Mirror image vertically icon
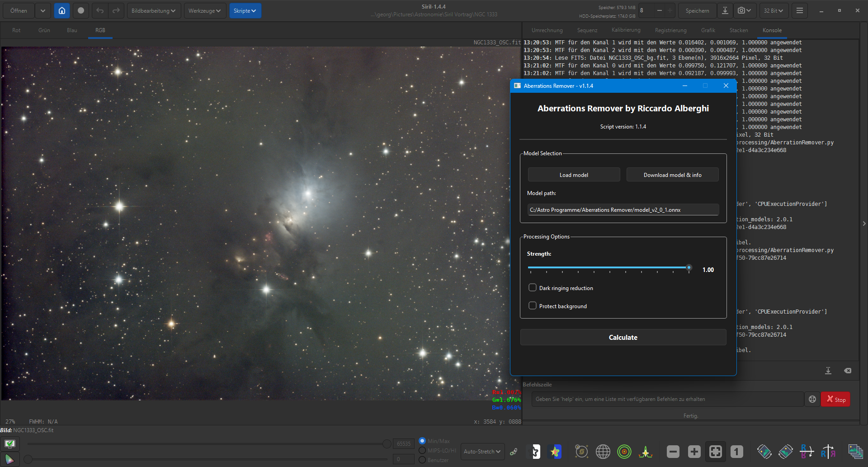The height and width of the screenshot is (467, 868). coord(807,452)
